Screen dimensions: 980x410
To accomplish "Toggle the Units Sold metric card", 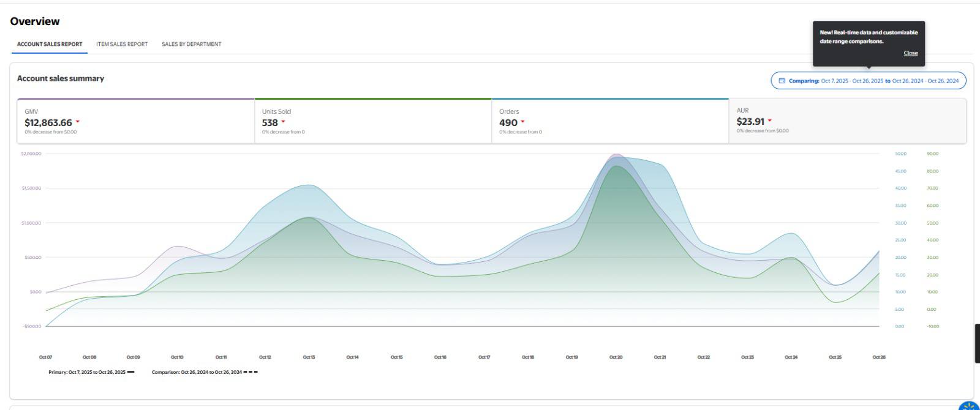I will (372, 121).
